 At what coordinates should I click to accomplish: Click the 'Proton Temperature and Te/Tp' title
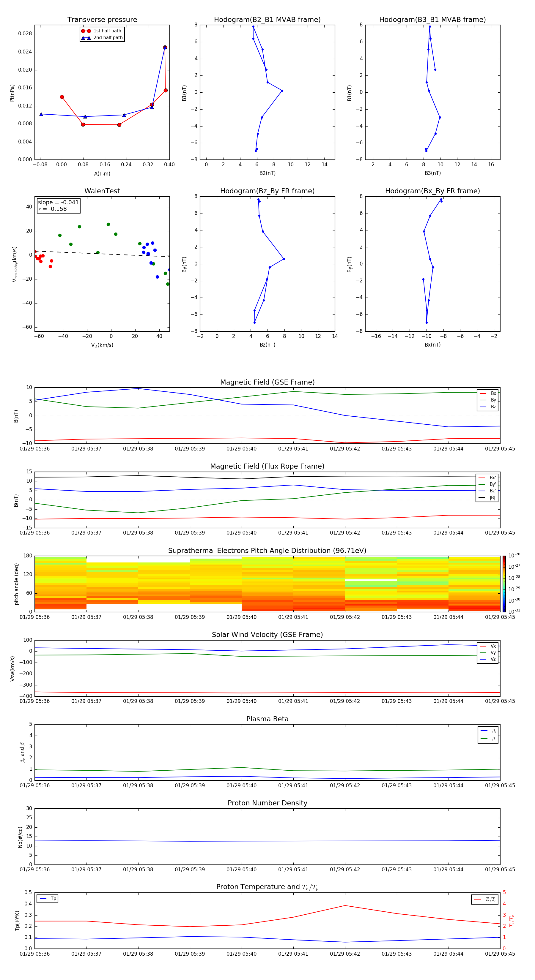pyautogui.click(x=267, y=887)
